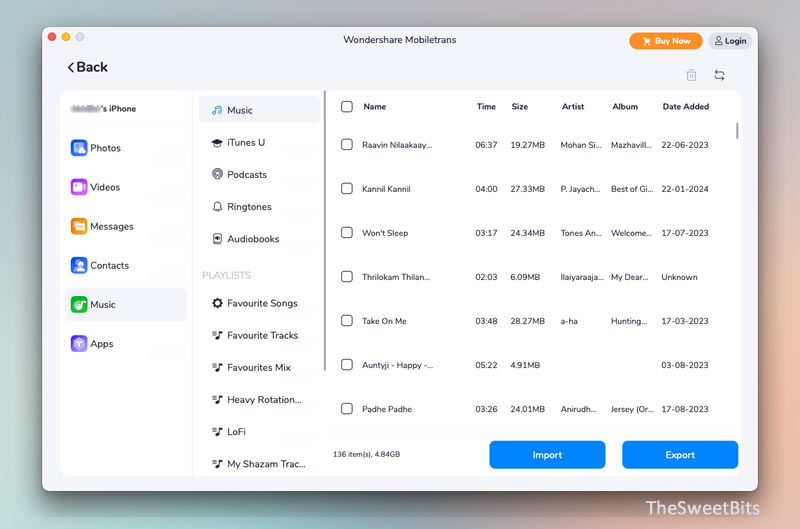Select the song name Take On Me
Viewport: 800px width, 529px height.
point(384,321)
